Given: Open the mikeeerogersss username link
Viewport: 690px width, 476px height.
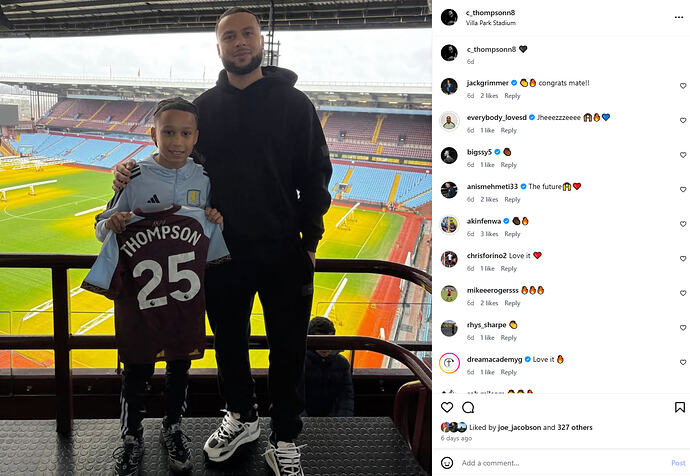Looking at the screenshot, I should coord(492,290).
